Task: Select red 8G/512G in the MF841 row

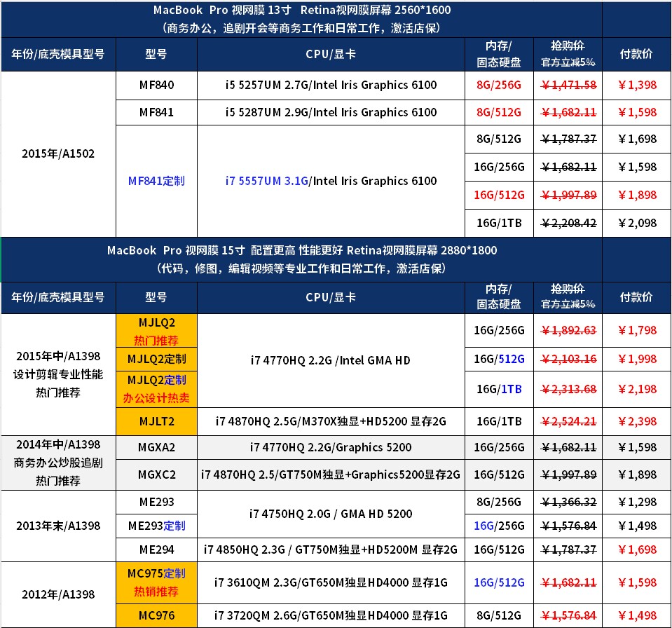Action: 499,112
